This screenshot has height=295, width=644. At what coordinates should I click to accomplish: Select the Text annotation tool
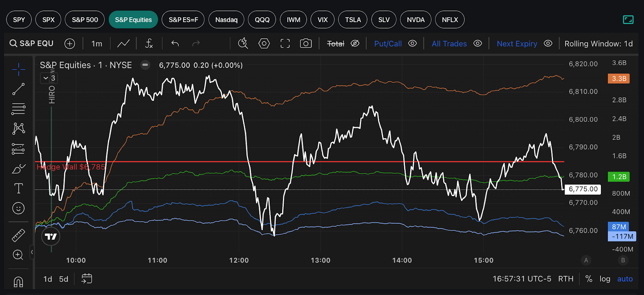pyautogui.click(x=19, y=188)
